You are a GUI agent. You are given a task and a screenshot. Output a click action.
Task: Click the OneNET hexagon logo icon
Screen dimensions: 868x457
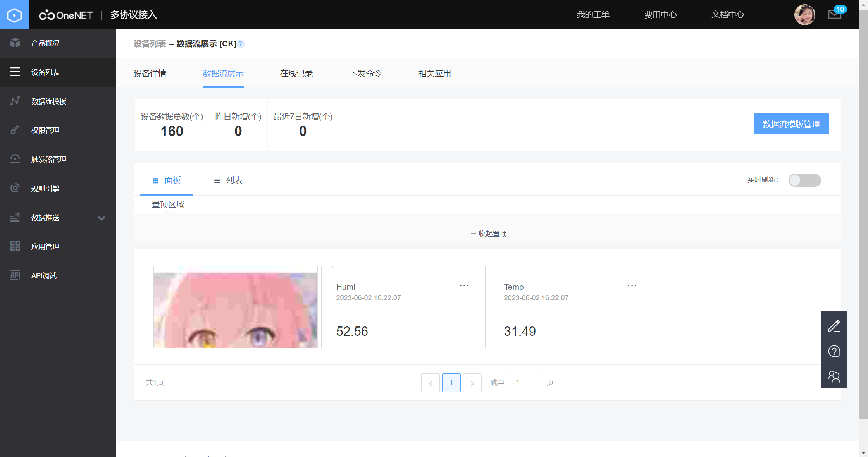[x=14, y=15]
